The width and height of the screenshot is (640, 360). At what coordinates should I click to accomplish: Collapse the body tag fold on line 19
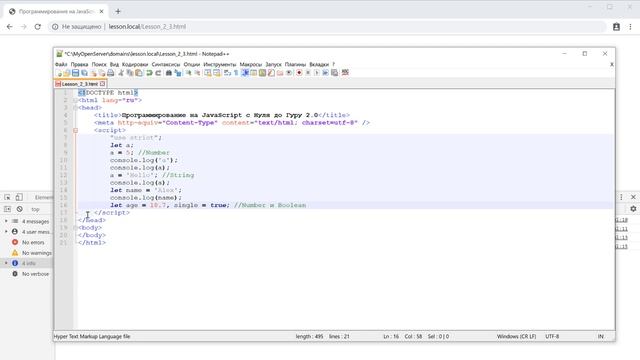(75, 228)
